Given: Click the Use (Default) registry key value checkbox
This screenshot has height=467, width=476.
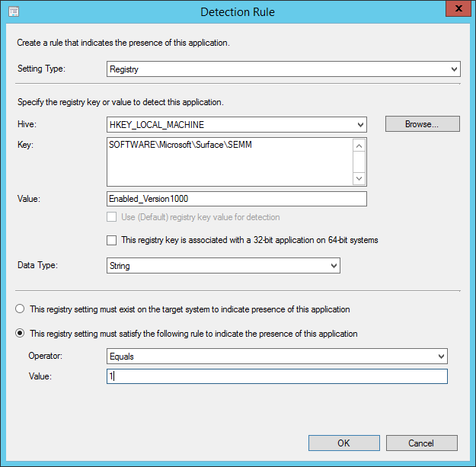Looking at the screenshot, I should click(112, 218).
